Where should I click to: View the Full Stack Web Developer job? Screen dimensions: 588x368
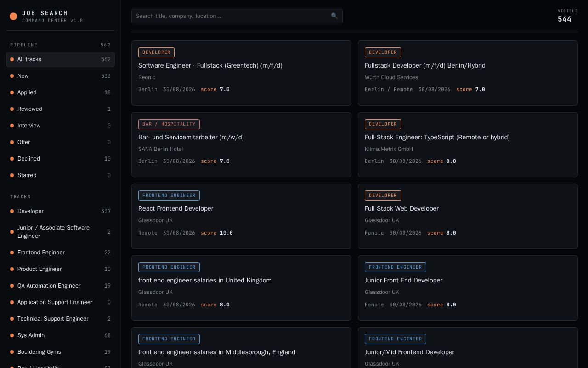[468, 216]
